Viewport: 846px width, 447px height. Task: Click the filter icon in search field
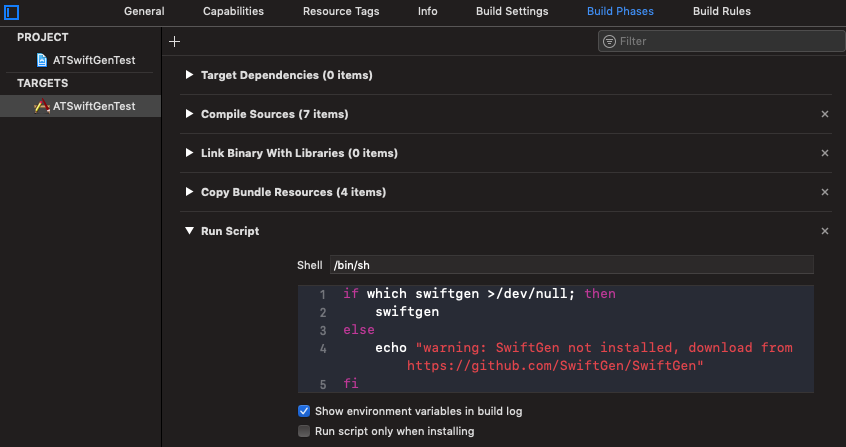tap(609, 42)
